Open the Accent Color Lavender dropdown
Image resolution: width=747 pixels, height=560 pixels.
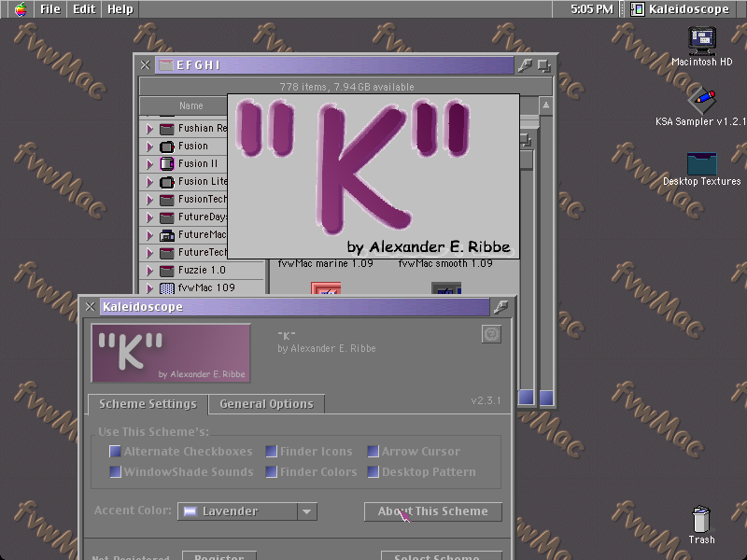tap(247, 511)
